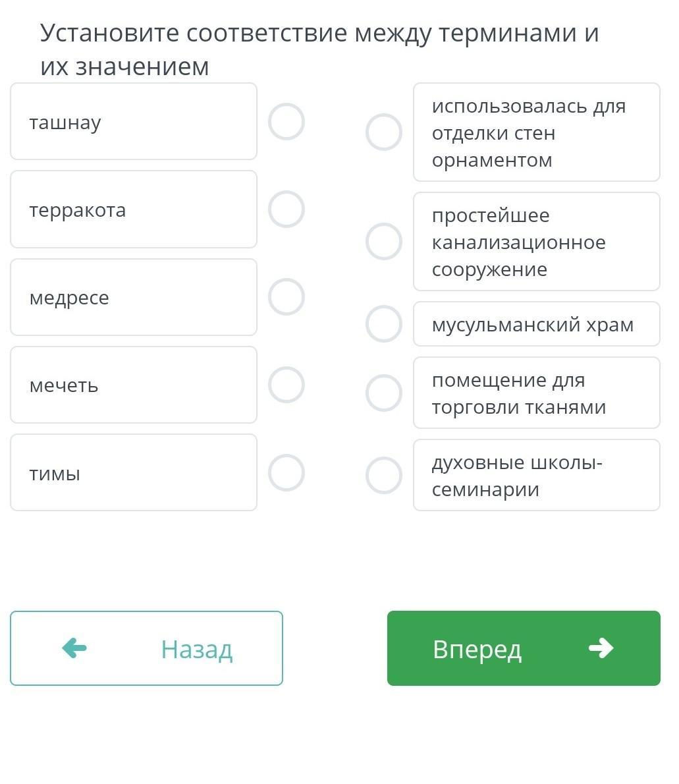The height and width of the screenshot is (784, 679).
Task: Select the radio circle next to мечеть
Action: 286,385
